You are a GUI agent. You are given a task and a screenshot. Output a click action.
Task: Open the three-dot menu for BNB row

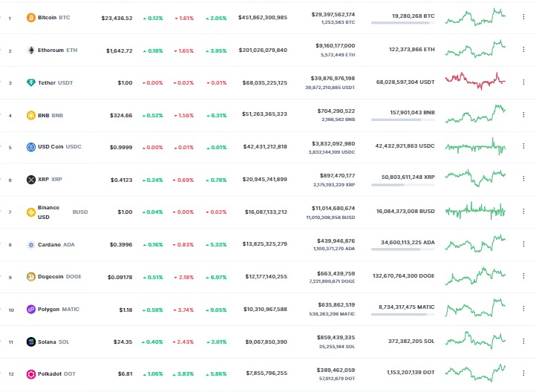tap(523, 114)
